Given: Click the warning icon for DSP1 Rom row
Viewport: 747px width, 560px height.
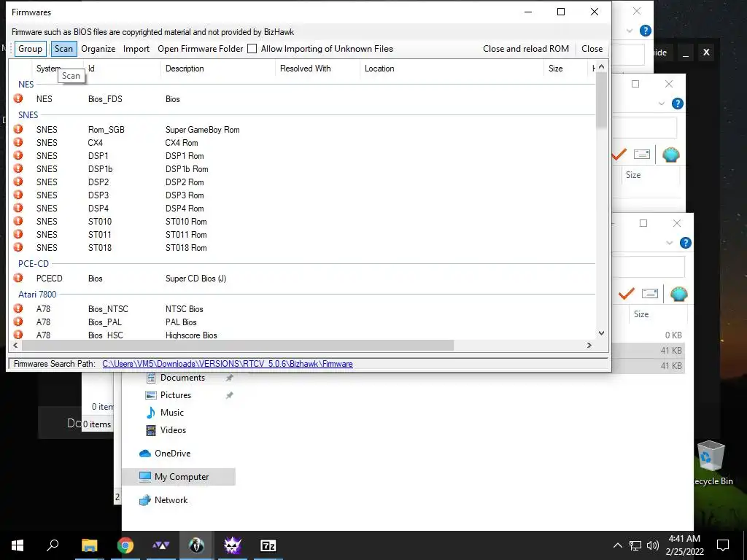Looking at the screenshot, I should pos(18,155).
